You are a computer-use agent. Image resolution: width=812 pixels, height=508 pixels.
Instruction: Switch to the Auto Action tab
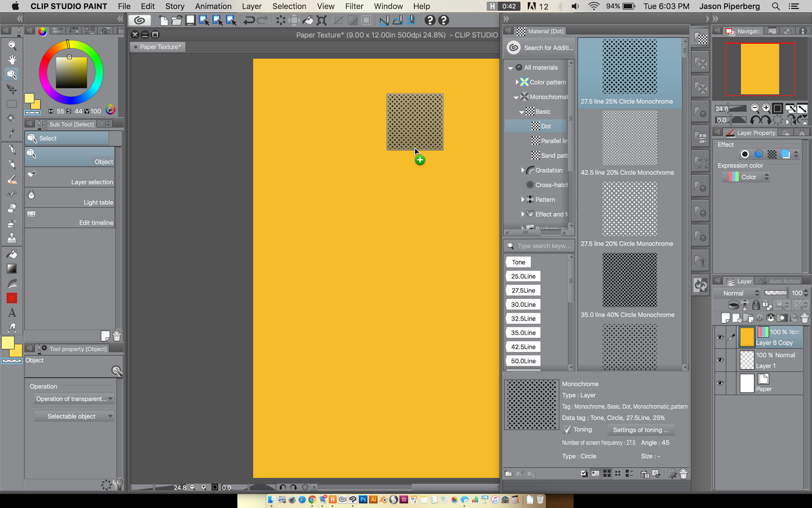(782, 281)
